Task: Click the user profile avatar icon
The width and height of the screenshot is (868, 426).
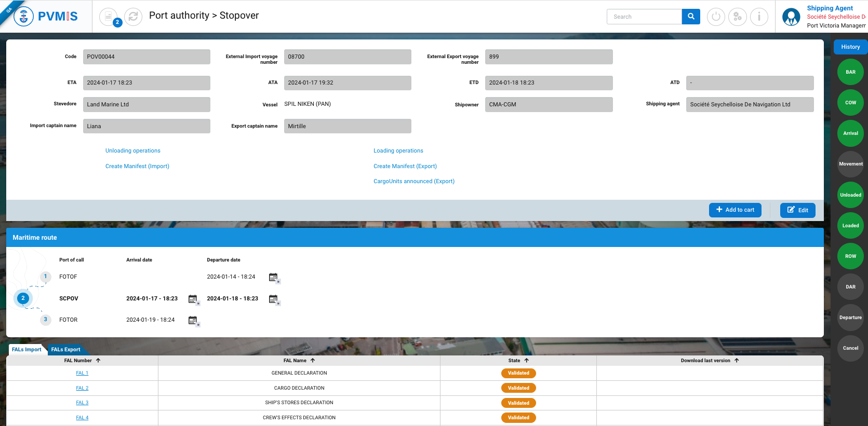Action: pos(791,17)
